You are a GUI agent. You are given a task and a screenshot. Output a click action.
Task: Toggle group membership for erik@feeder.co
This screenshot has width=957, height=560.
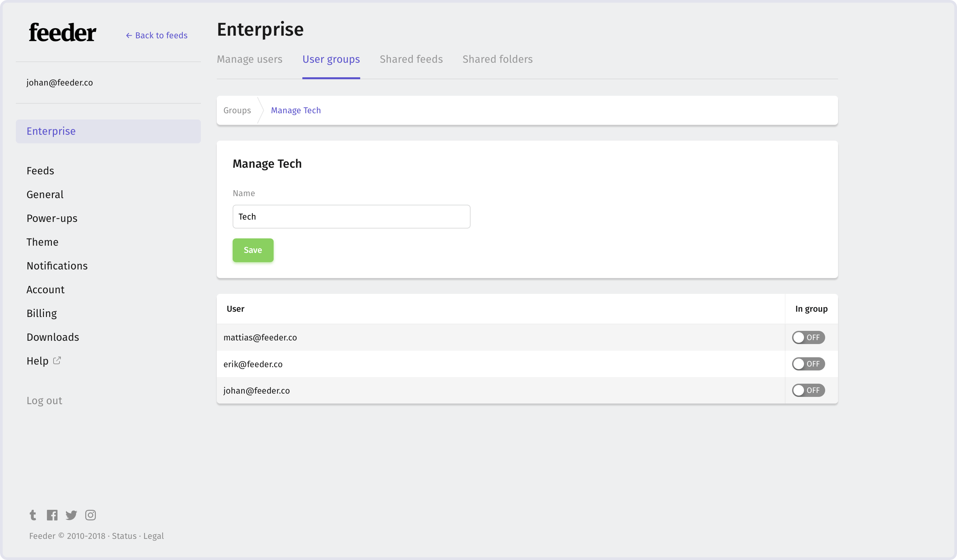click(x=808, y=364)
